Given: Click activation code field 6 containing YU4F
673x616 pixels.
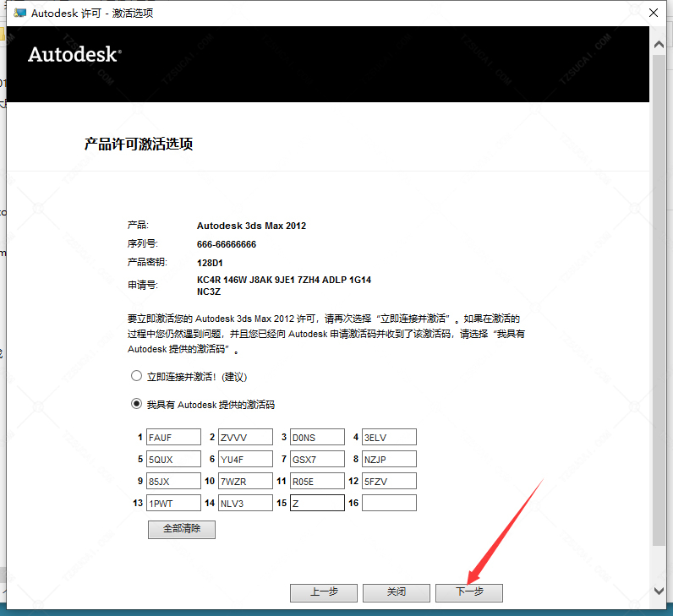Looking at the screenshot, I should coord(245,459).
